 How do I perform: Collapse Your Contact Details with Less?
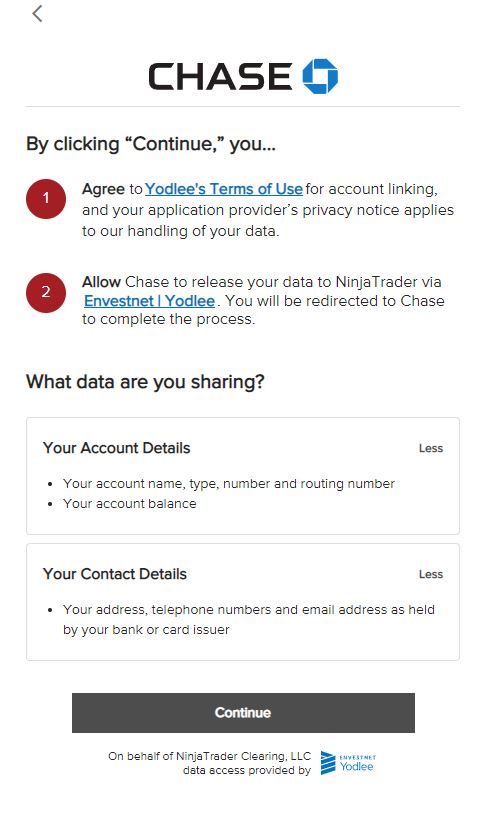431,574
